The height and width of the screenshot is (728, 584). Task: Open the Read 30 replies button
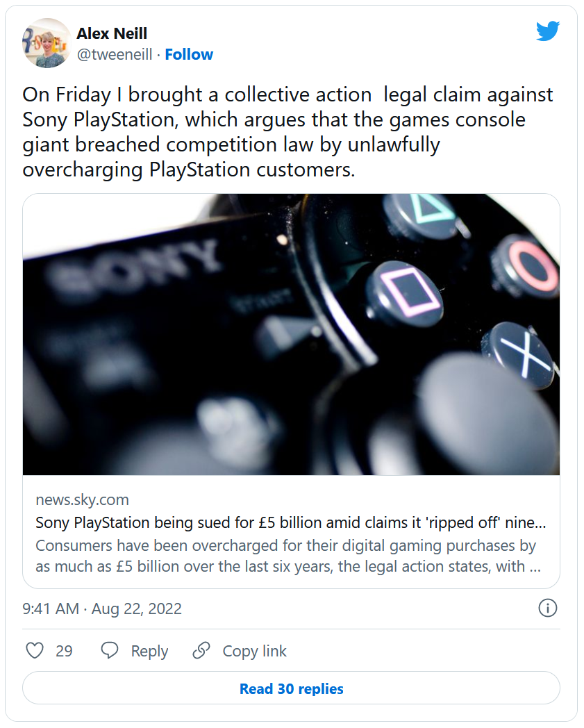[291, 688]
